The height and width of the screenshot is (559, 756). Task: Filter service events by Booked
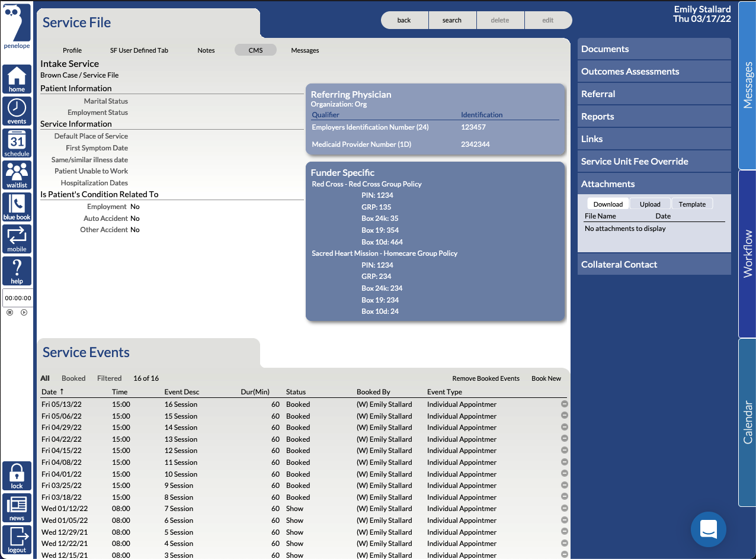[x=73, y=378]
